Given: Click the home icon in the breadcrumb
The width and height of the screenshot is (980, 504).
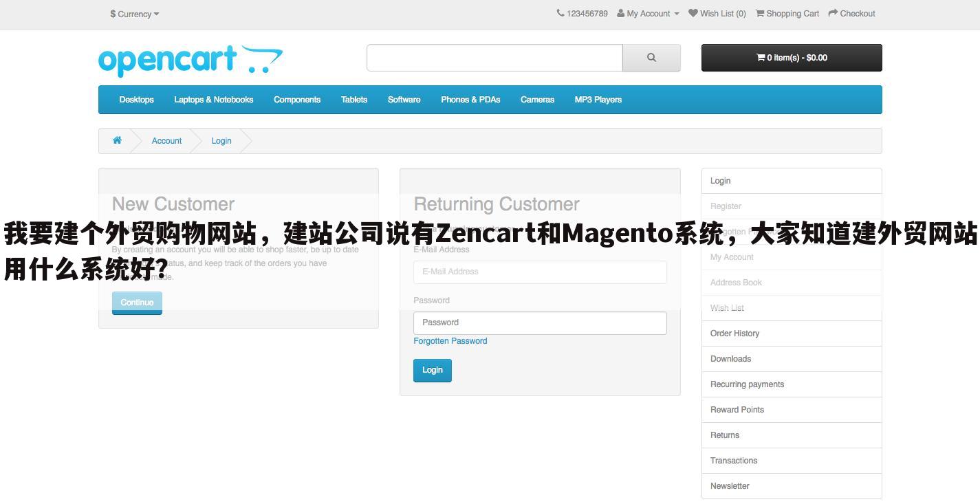Looking at the screenshot, I should point(117,140).
